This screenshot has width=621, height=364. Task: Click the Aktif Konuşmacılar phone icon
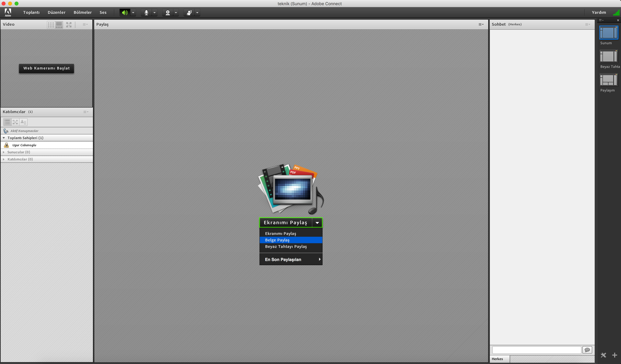click(6, 131)
